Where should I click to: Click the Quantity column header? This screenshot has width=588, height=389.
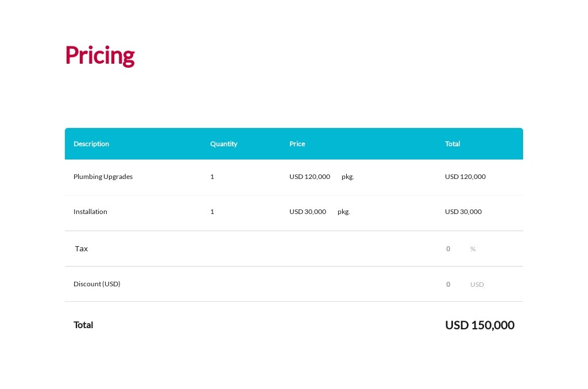pyautogui.click(x=223, y=144)
